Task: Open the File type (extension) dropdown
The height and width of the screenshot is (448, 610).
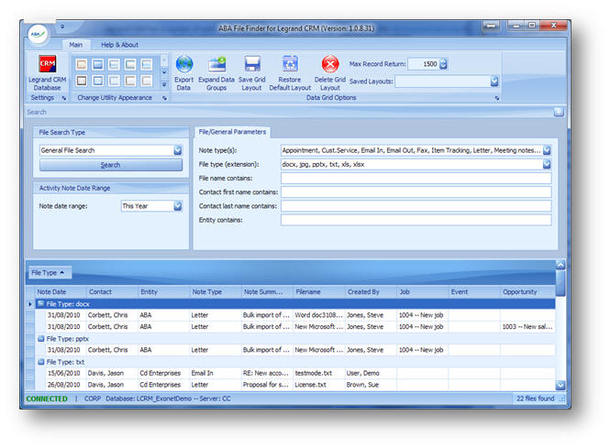Action: click(x=547, y=164)
